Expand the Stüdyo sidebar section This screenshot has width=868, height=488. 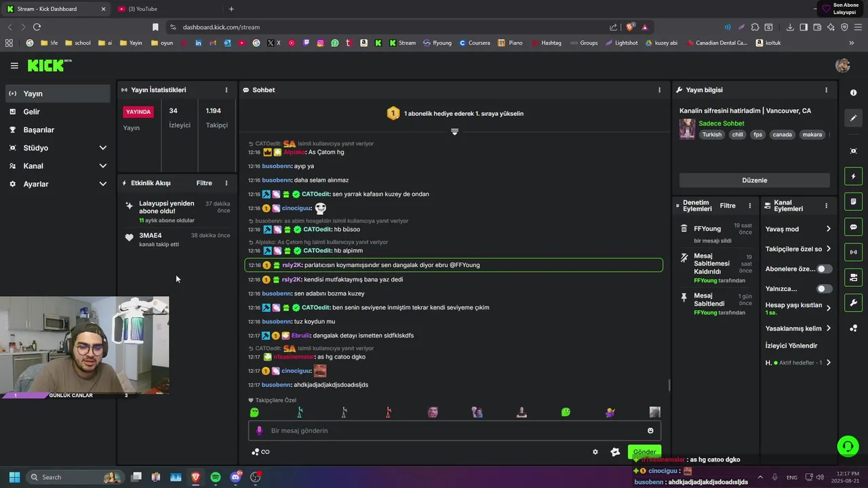(58, 148)
